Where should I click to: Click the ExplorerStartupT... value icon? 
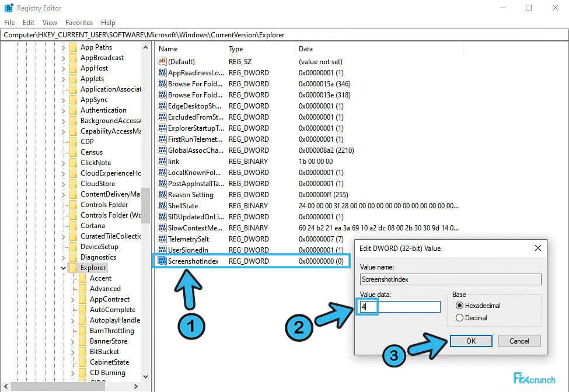click(x=162, y=128)
